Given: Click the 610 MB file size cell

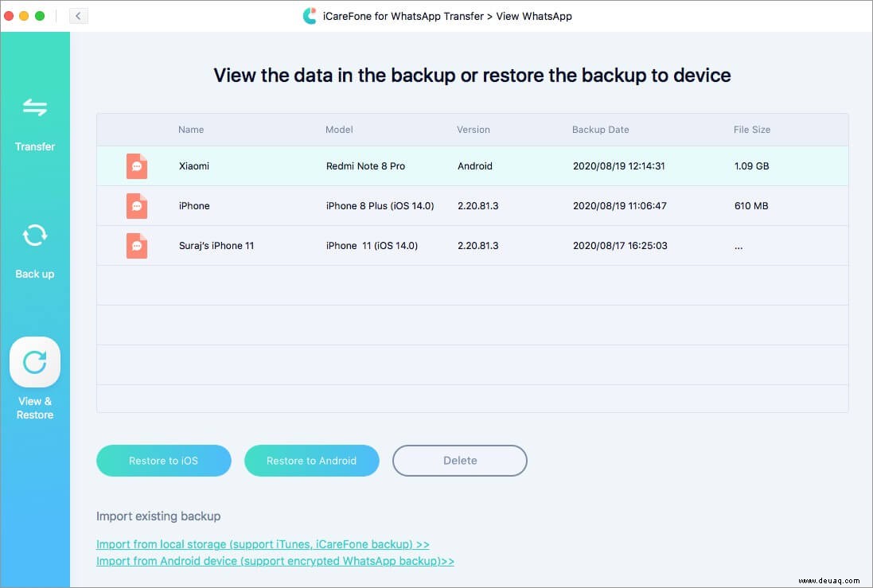Looking at the screenshot, I should point(751,206).
